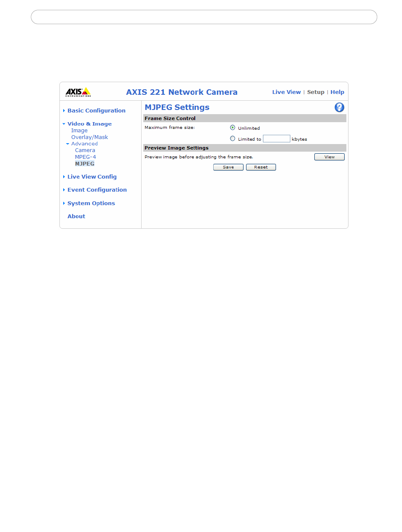Click the Save button
The image size is (402, 532).
[x=228, y=167]
